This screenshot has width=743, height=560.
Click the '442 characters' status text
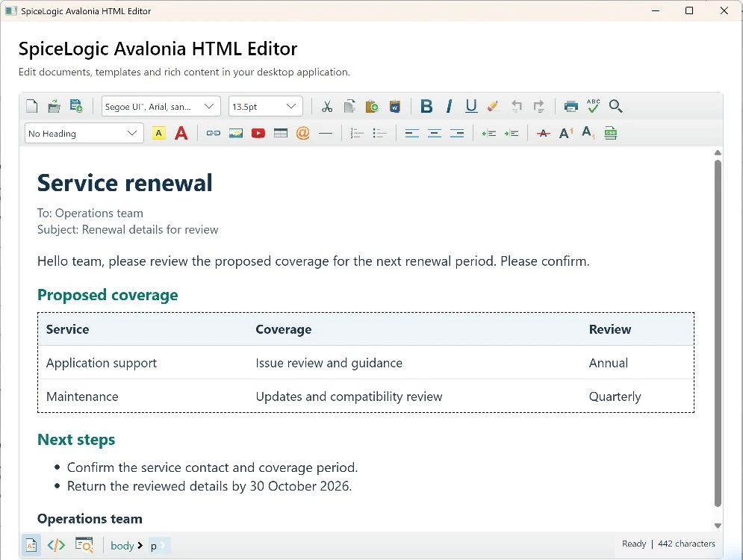click(686, 544)
